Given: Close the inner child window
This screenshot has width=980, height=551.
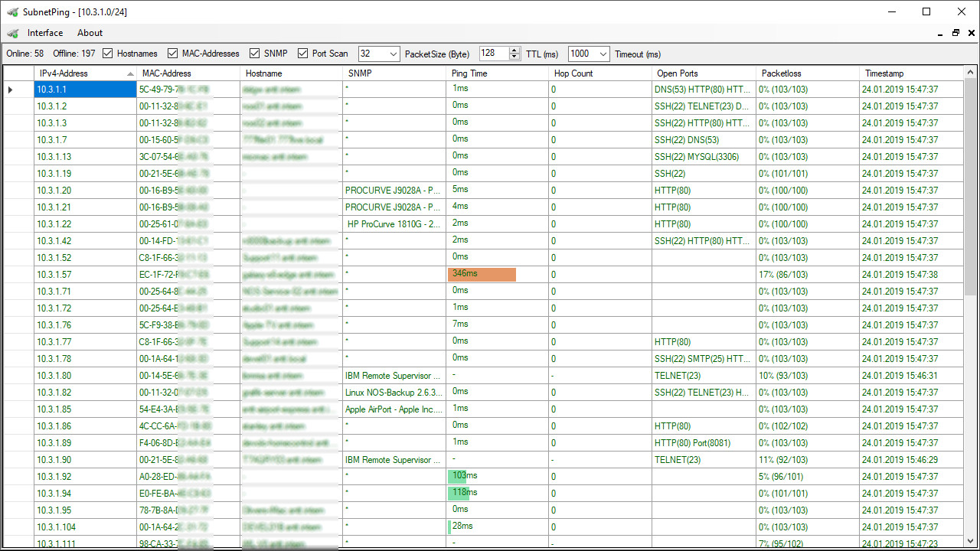Looking at the screenshot, I should (x=970, y=34).
